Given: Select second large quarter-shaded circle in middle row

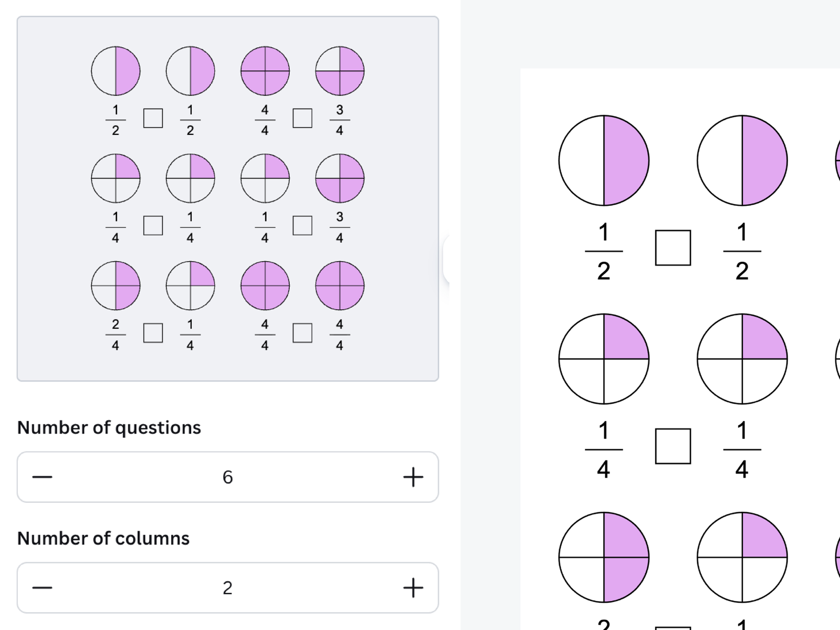Looking at the screenshot, I should pos(742,359).
